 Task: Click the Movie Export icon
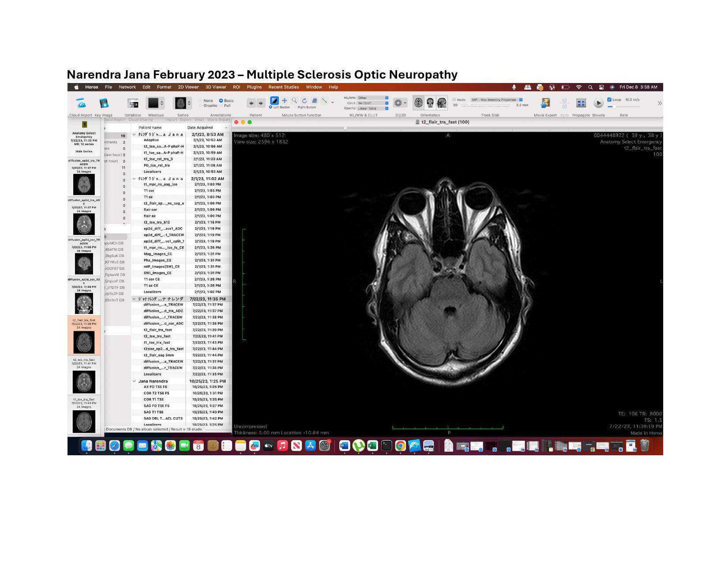(545, 103)
